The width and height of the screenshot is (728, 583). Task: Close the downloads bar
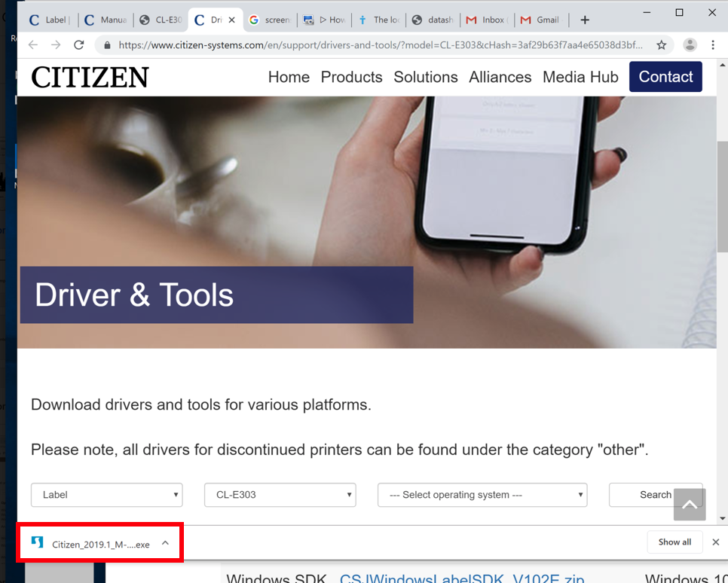(x=715, y=542)
